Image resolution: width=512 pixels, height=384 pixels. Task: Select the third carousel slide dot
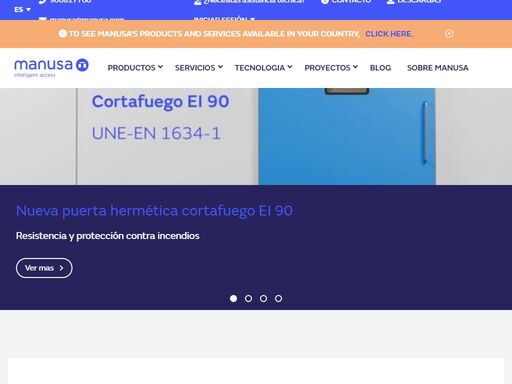[263, 298]
